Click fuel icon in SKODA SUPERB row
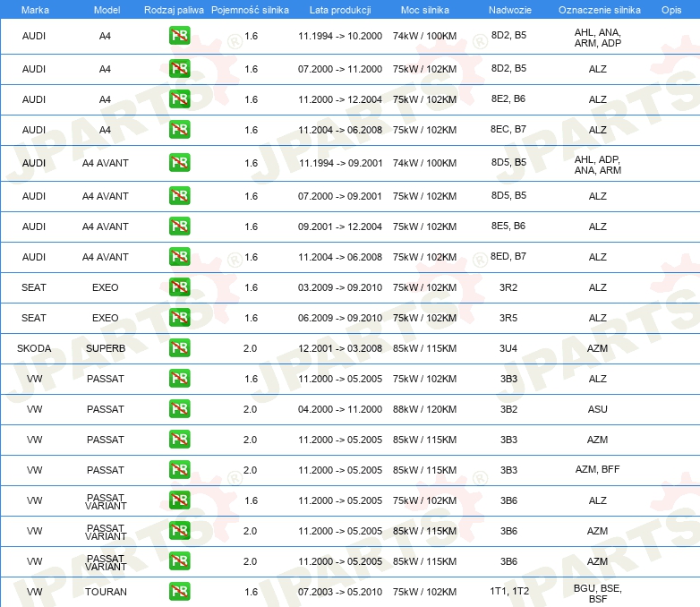The width and height of the screenshot is (700, 607). [x=179, y=347]
